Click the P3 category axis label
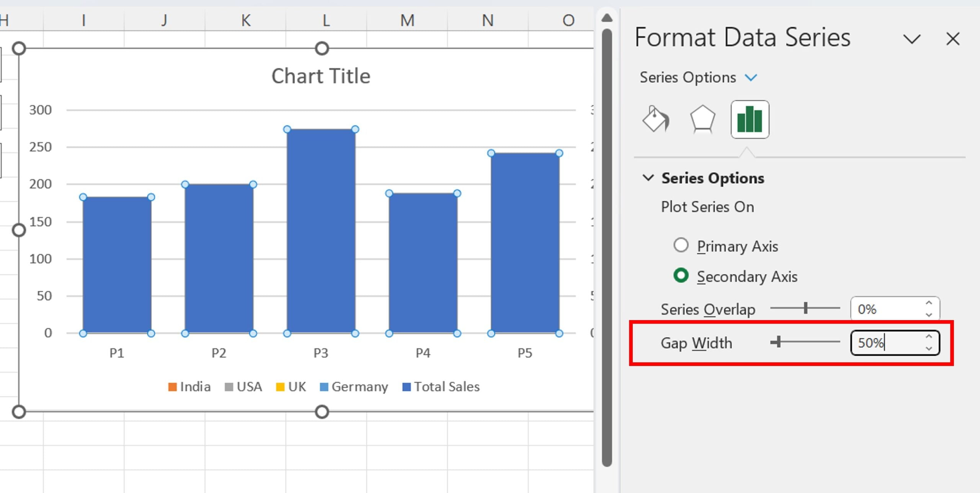This screenshot has width=980, height=493. 321,353
